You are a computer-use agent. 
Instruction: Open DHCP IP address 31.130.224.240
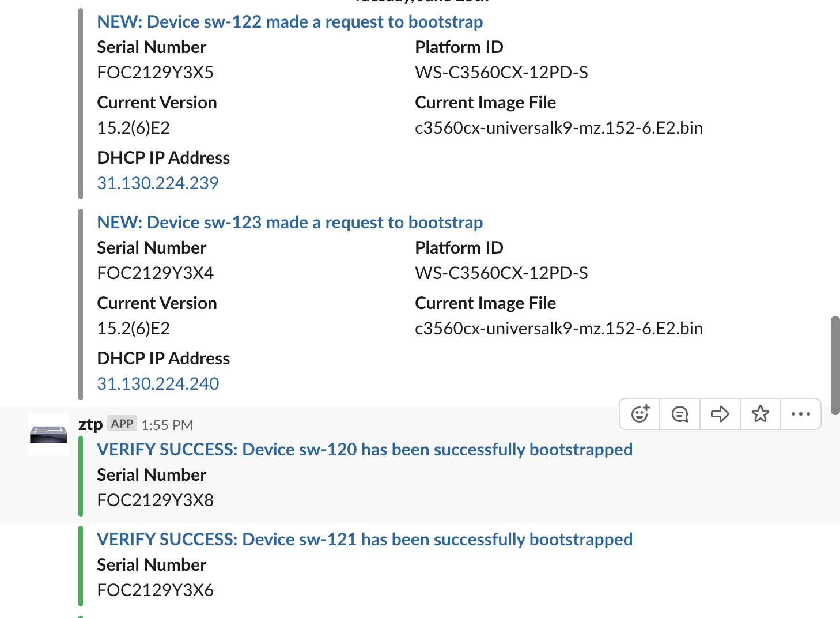(158, 384)
